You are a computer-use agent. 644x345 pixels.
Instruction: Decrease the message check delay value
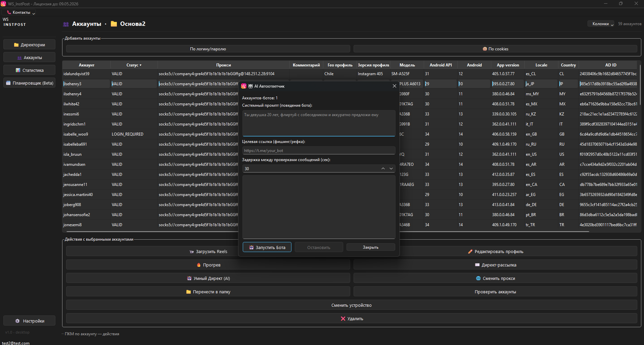click(391, 168)
